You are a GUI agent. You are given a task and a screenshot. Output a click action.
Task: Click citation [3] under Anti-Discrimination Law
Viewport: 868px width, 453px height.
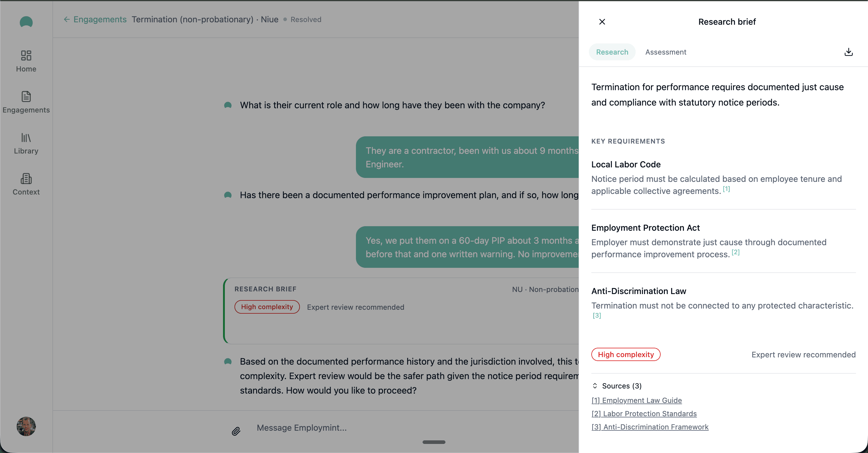click(x=597, y=315)
